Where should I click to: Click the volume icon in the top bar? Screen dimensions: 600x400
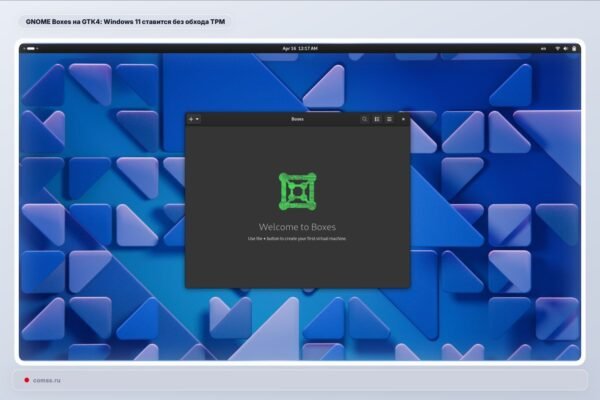coord(566,49)
